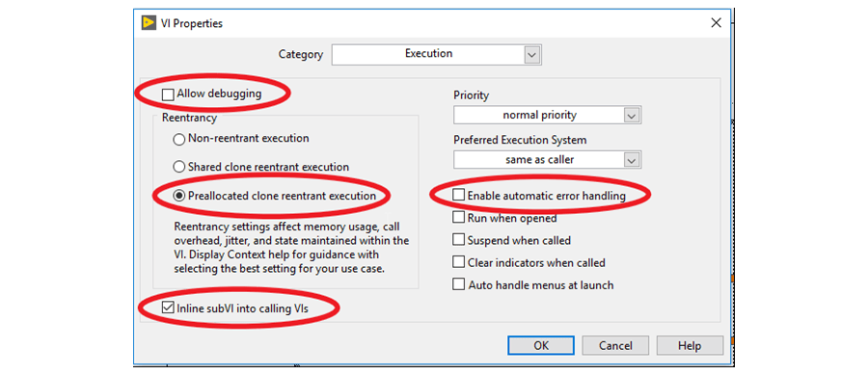Image resolution: width=868 pixels, height=375 pixels.
Task: Expand the Priority dropdown arrow
Action: click(x=632, y=116)
